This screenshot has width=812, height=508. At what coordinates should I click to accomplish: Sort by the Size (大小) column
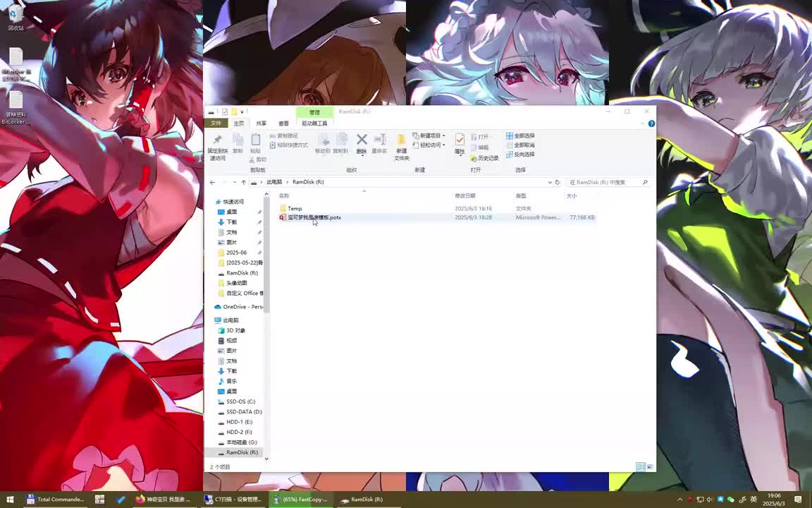pyautogui.click(x=572, y=196)
